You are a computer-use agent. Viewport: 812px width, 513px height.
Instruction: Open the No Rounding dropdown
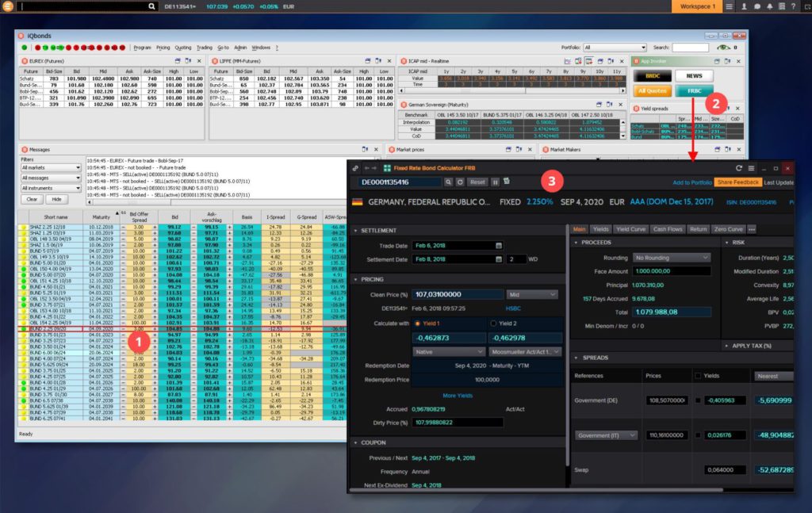pos(672,258)
